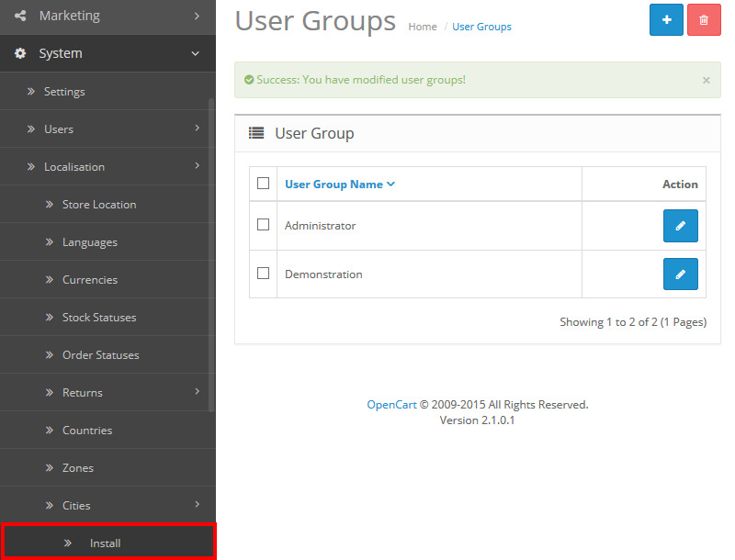Click the System gear icon in sidebar
This screenshot has width=735, height=560.
pos(20,53)
